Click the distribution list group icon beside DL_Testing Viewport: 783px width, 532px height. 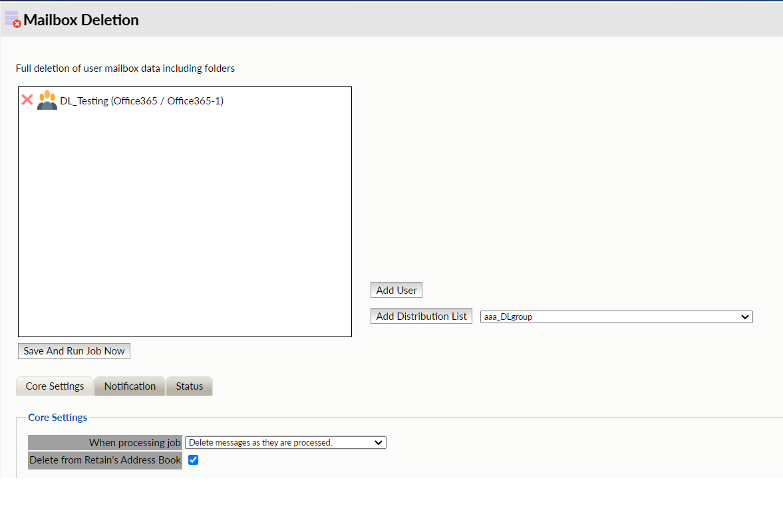[47, 100]
